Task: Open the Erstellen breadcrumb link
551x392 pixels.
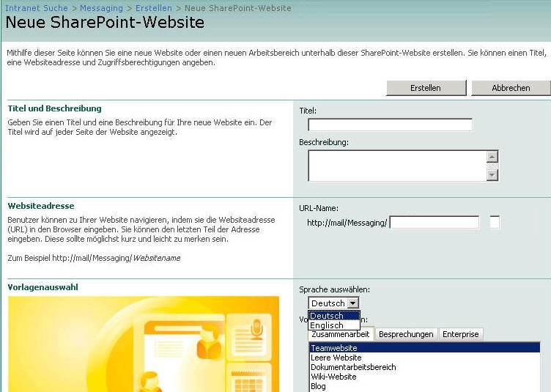Action: [154, 8]
